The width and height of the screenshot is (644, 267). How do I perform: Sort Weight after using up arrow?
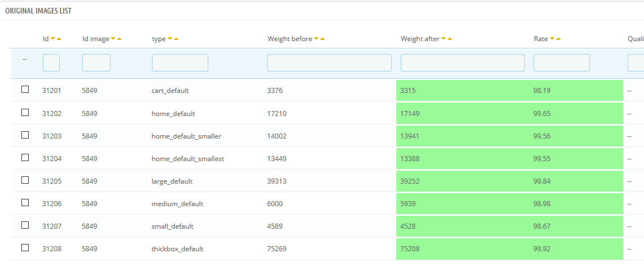tap(450, 39)
